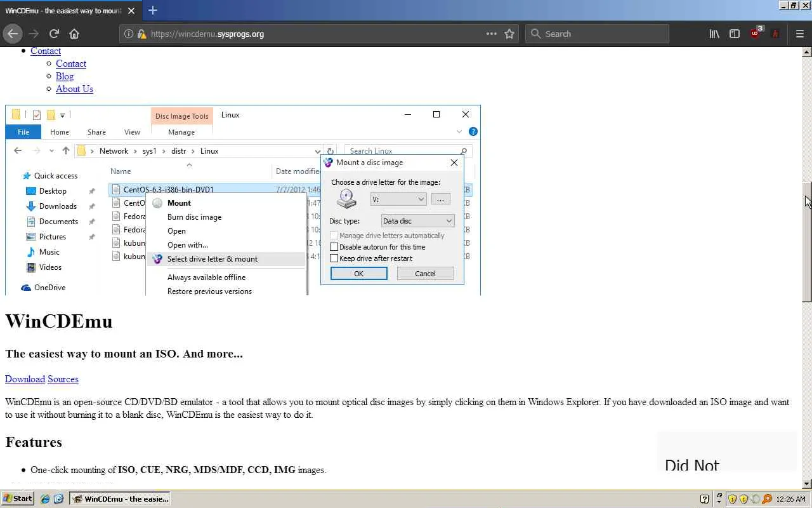
Task: Click the taskbar clock showing 12:26 AM
Action: (791, 499)
